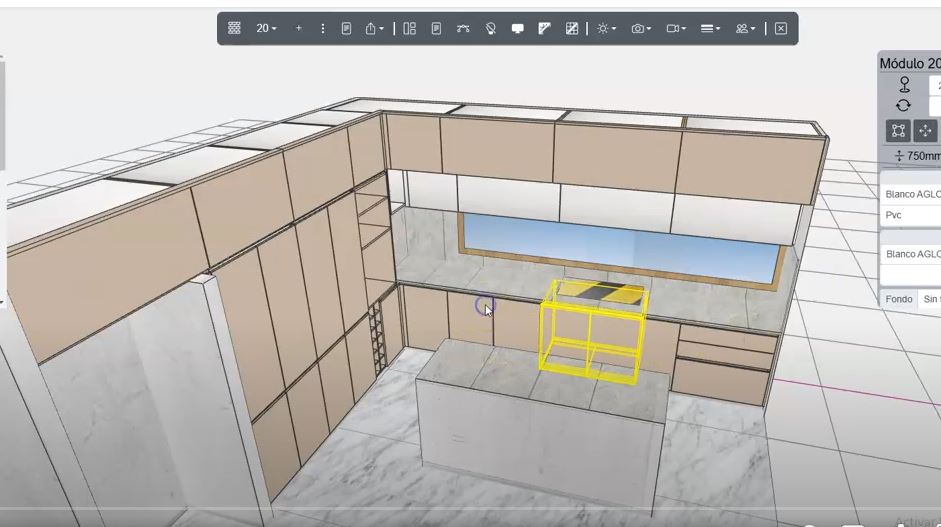Select the yellow highlighted module on counter
The width and height of the screenshot is (941, 527).
pyautogui.click(x=592, y=332)
